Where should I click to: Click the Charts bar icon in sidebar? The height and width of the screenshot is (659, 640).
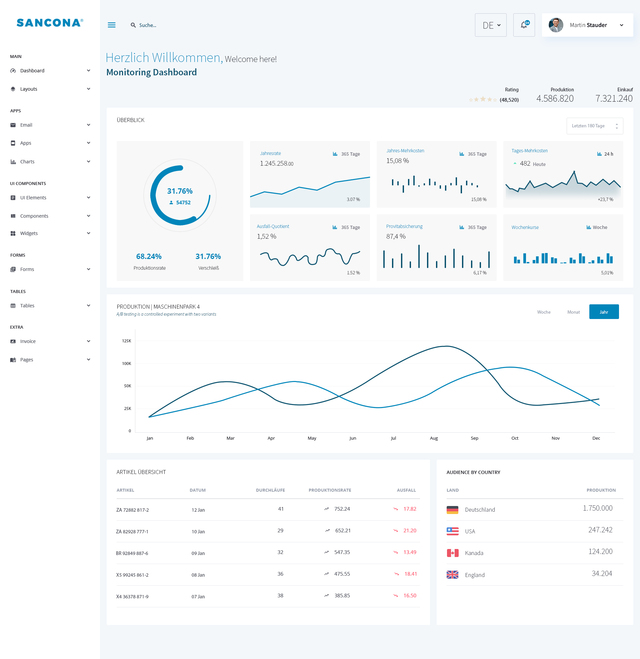13,161
